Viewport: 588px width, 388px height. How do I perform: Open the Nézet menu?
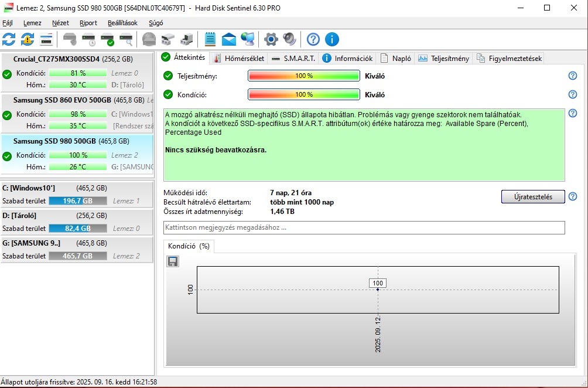point(60,23)
